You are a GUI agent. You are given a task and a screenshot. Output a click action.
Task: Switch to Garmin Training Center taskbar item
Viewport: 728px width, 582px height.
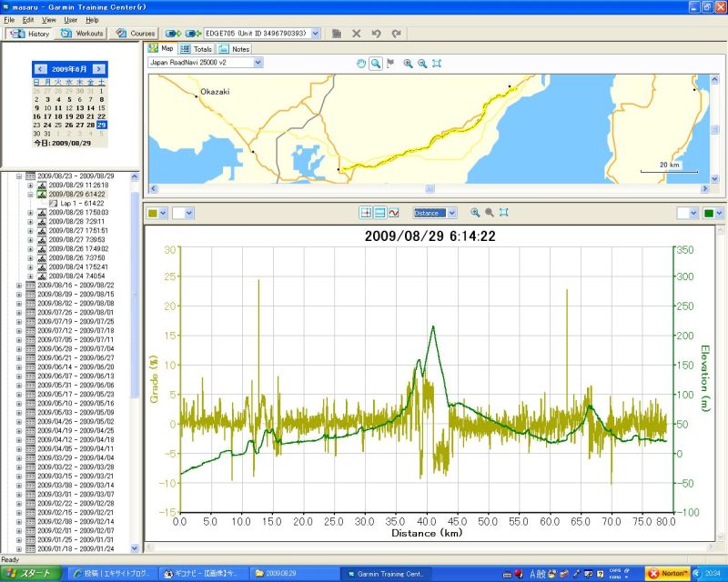(x=388, y=574)
